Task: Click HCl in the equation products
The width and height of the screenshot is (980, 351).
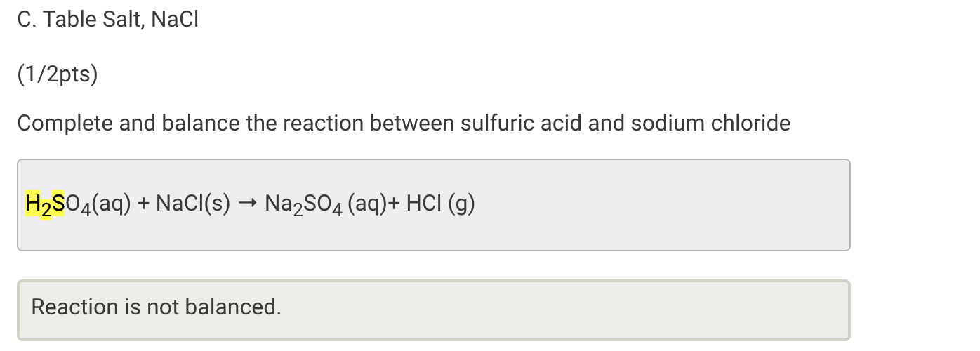Action: (x=423, y=204)
